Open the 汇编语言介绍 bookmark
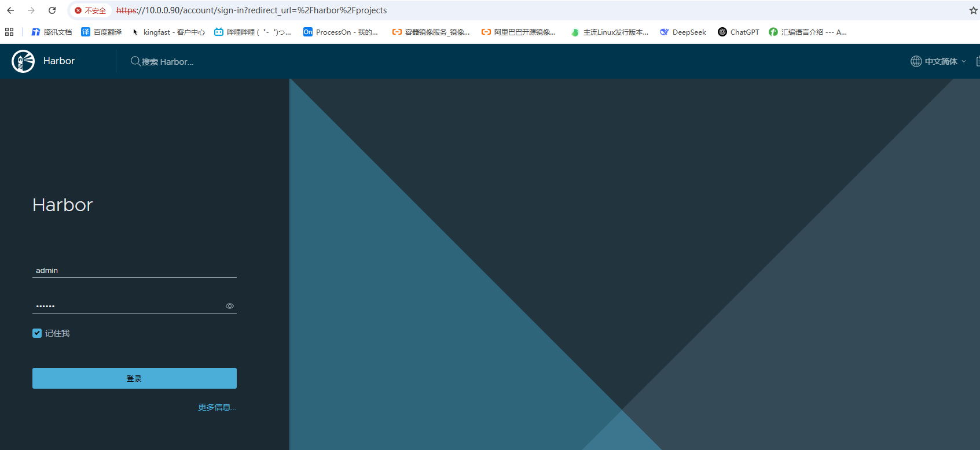The height and width of the screenshot is (450, 980). [808, 32]
